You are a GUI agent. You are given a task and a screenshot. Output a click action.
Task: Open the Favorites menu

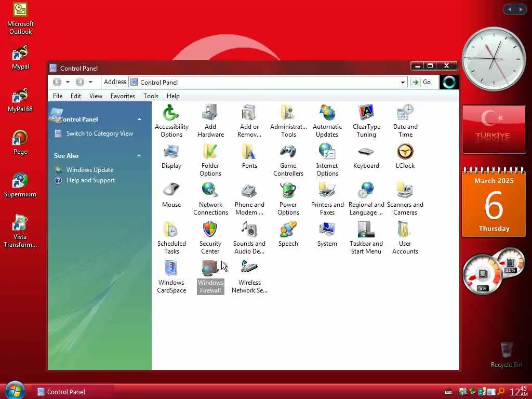click(123, 96)
